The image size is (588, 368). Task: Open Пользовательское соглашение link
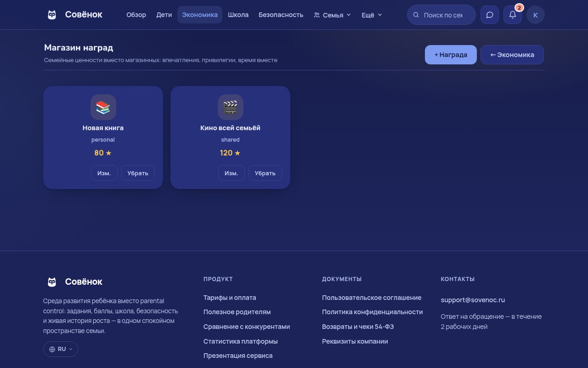tap(372, 298)
